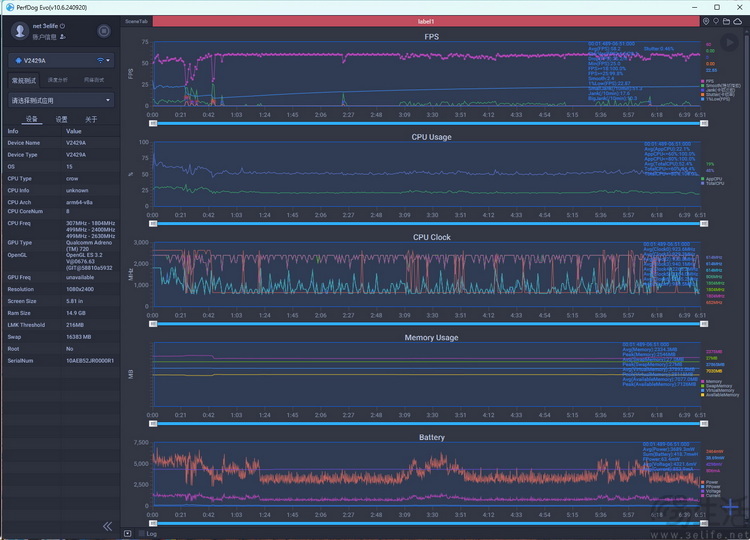
Task: Switch to the 关于 tab
Action: [x=91, y=119]
